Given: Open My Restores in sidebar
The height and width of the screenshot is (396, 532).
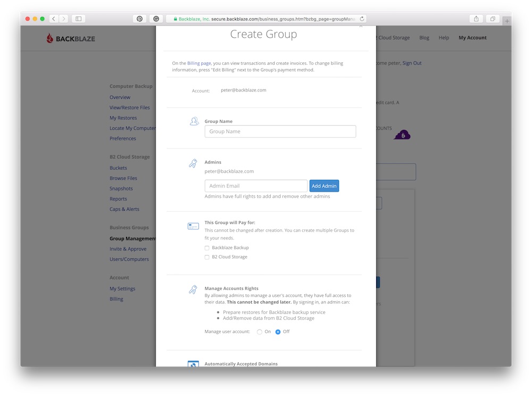Looking at the screenshot, I should [x=123, y=118].
